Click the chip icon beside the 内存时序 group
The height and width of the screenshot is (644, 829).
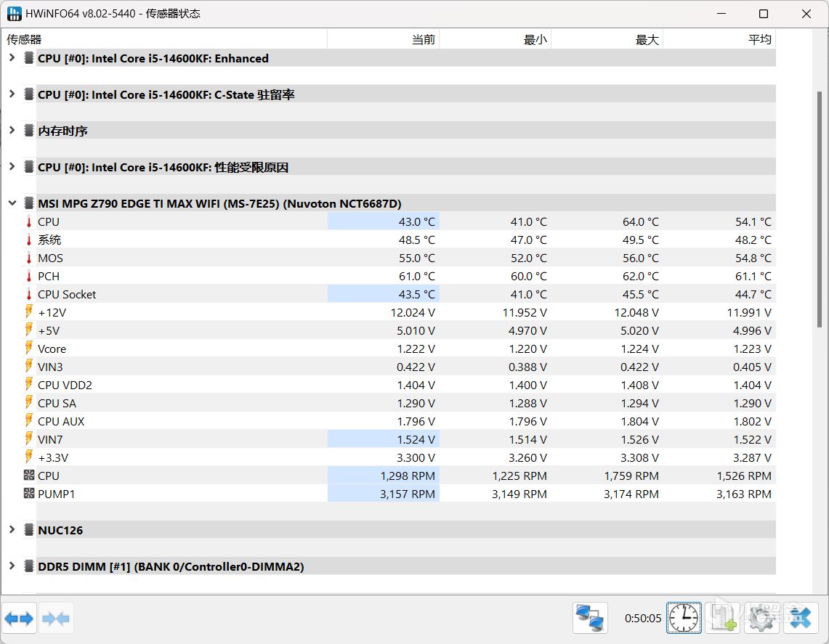pyautogui.click(x=29, y=131)
